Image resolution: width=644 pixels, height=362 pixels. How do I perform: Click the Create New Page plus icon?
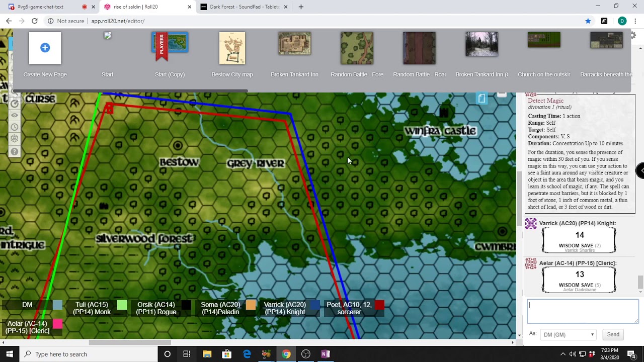coord(45,48)
